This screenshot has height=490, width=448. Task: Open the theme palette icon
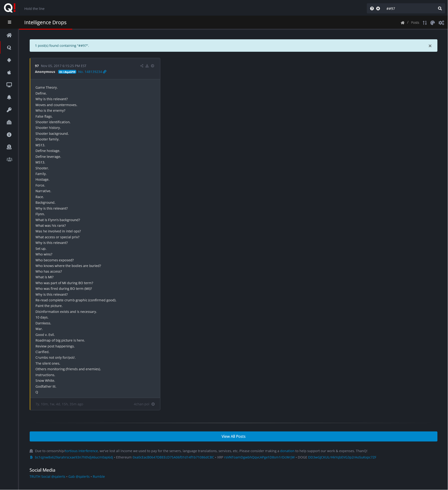[433, 23]
